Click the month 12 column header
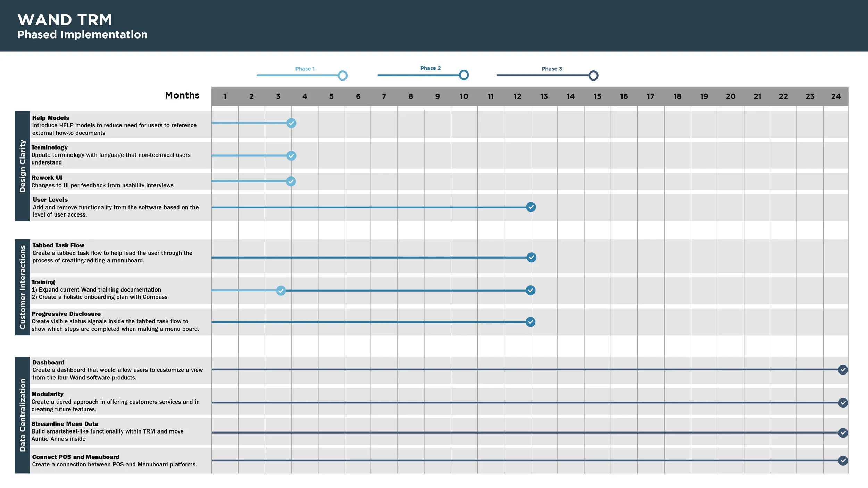This screenshot has width=868, height=488. 517,96
